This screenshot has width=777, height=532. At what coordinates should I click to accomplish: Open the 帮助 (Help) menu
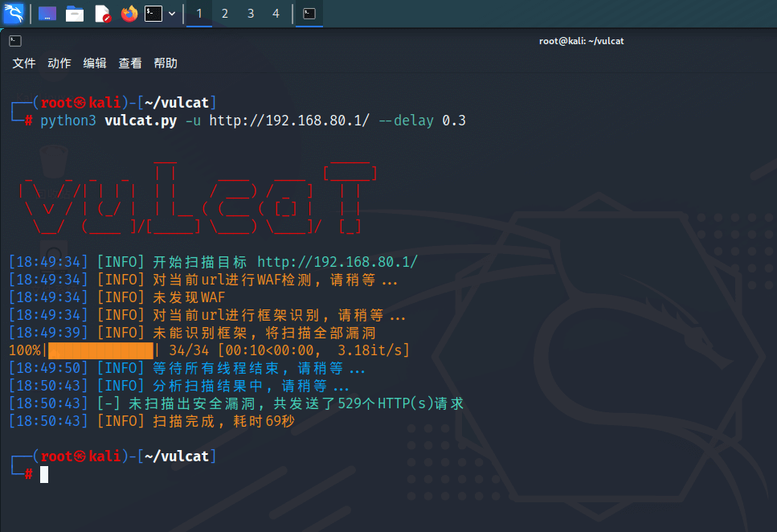pyautogui.click(x=166, y=63)
